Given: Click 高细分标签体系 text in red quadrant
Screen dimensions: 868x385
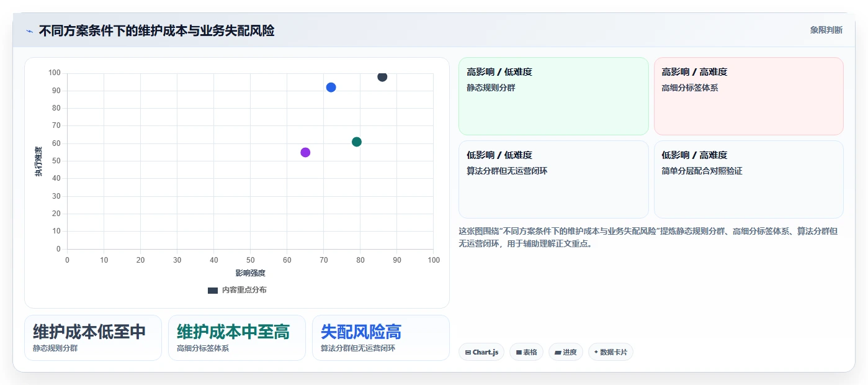Looking at the screenshot, I should (690, 88).
